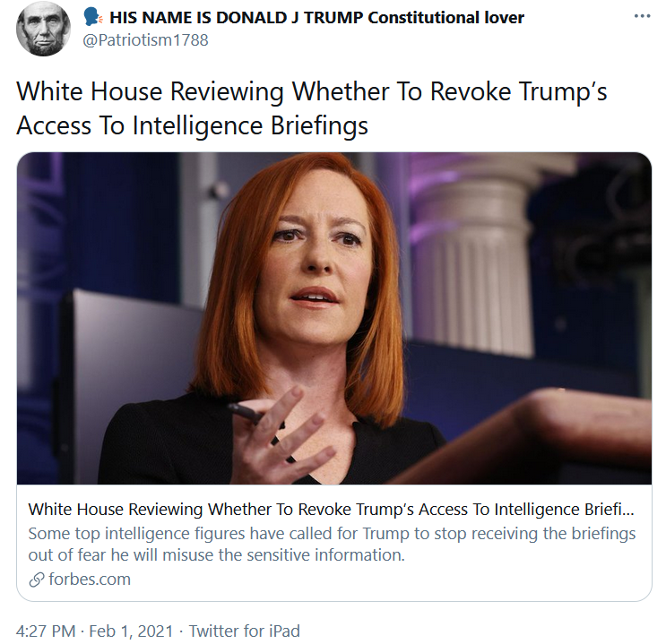Click the words Constitutional lover in display name
This screenshot has width=666, height=644.
coord(446,17)
